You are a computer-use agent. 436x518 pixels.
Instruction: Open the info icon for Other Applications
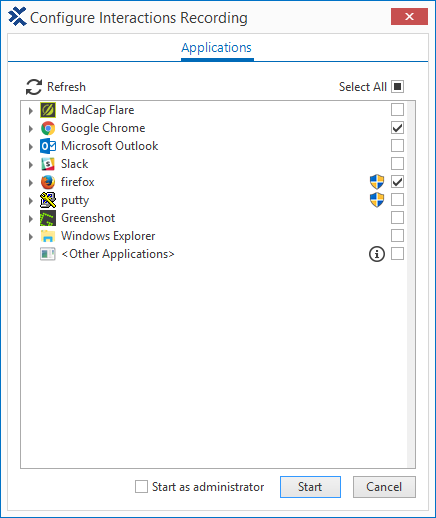tap(377, 254)
